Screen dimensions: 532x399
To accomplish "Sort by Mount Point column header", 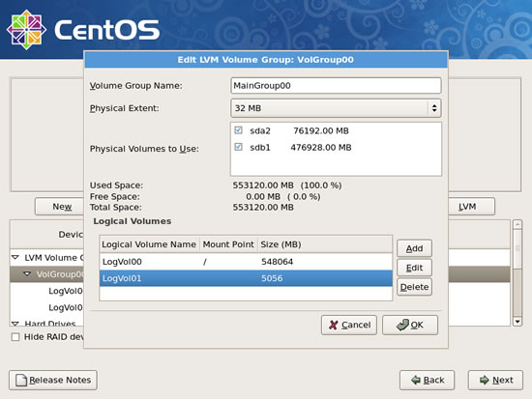I will pos(228,244).
